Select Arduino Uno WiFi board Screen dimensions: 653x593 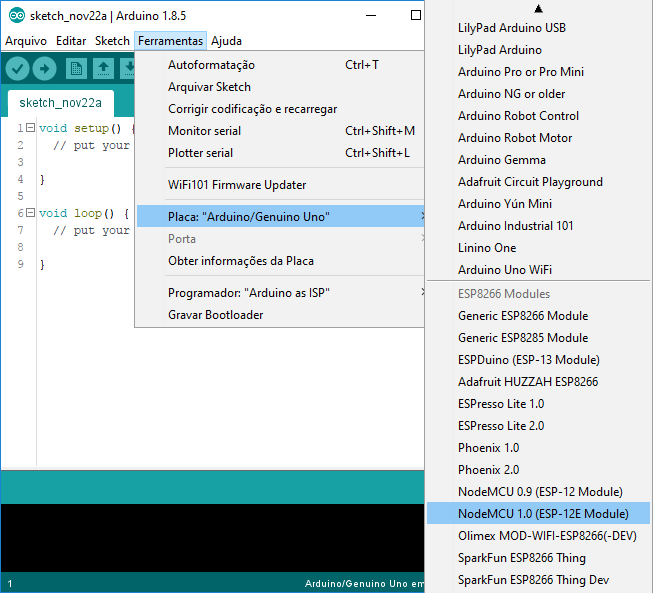[538, 270]
